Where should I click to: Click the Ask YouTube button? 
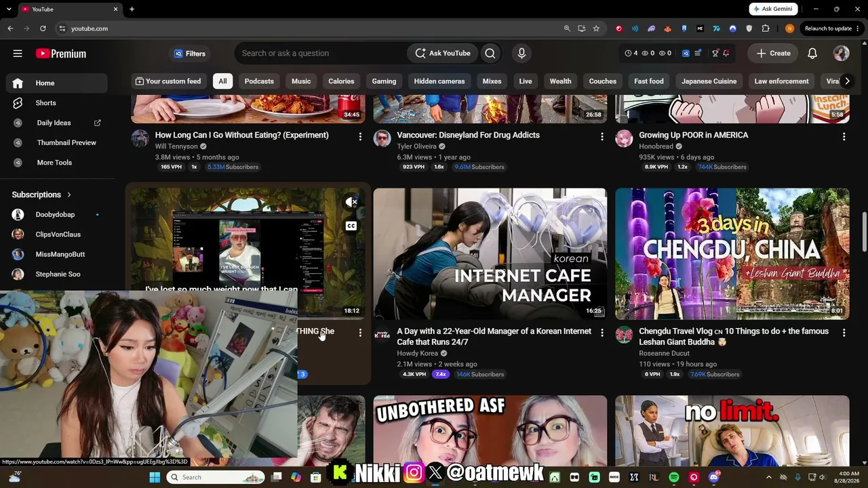pyautogui.click(x=443, y=54)
